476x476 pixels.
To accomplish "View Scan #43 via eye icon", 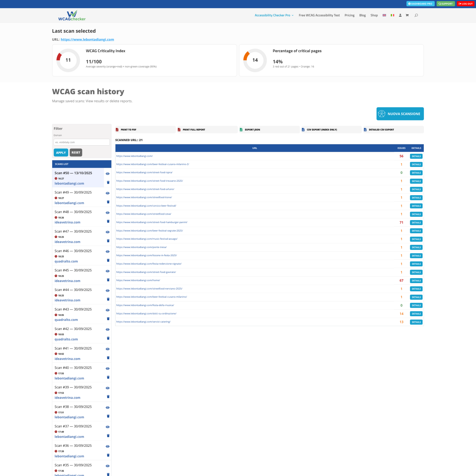I will click(x=108, y=310).
